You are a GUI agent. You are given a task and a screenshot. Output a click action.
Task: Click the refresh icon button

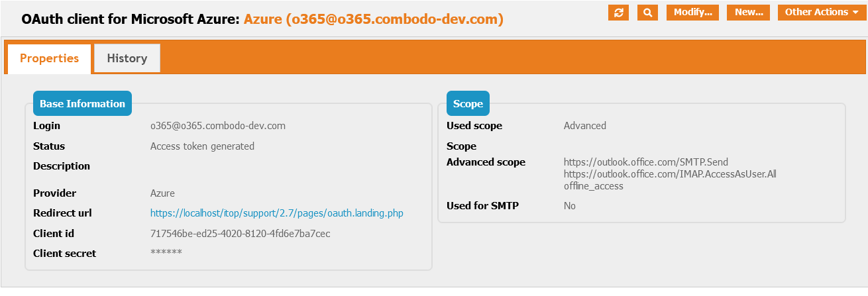coord(618,12)
